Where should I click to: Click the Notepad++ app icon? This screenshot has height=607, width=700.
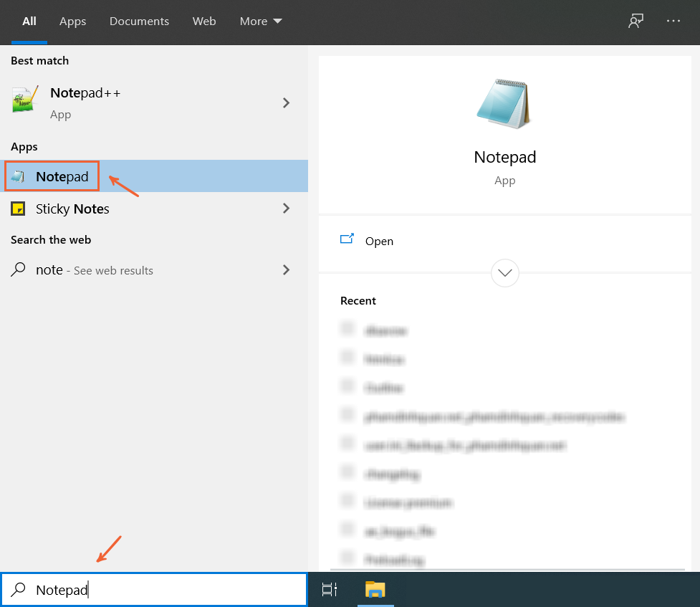(x=24, y=99)
